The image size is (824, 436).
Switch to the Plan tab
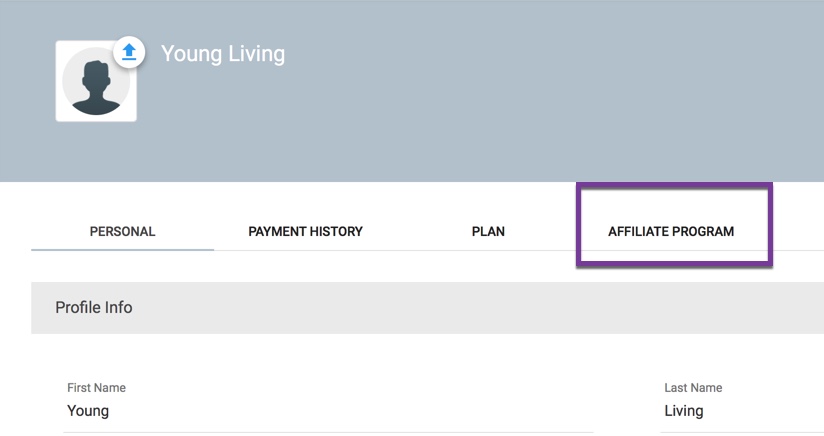(x=488, y=231)
